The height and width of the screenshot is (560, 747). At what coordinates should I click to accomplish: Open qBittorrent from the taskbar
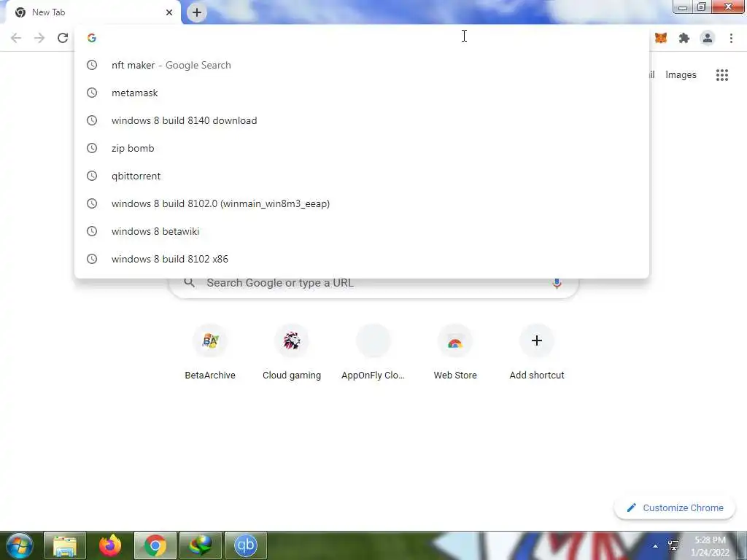(x=246, y=545)
